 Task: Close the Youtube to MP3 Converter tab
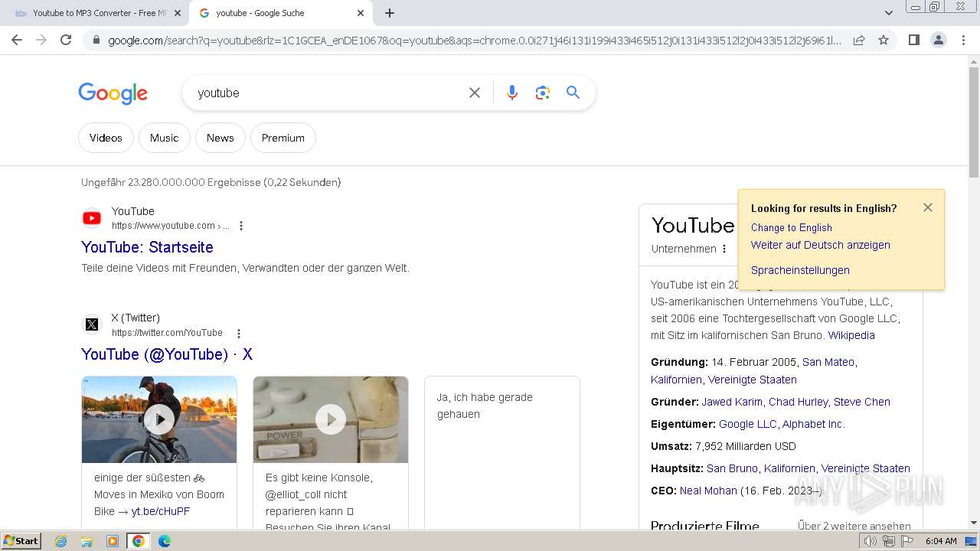click(178, 13)
